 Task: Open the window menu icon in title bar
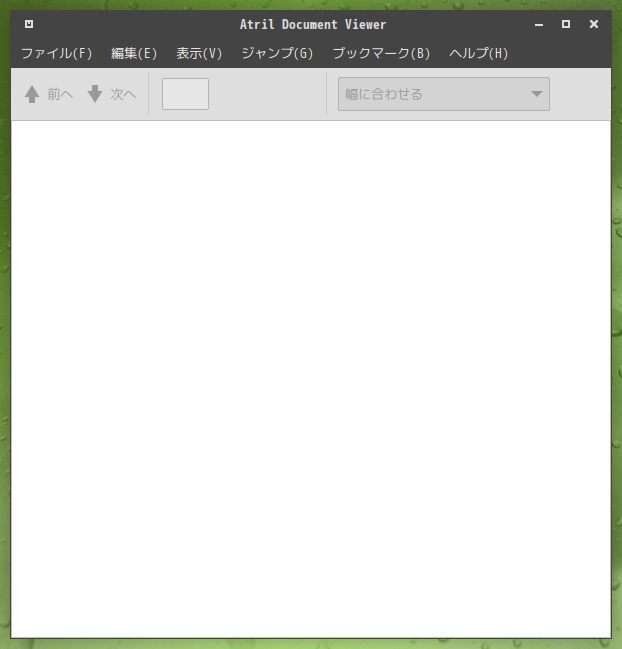[29, 24]
